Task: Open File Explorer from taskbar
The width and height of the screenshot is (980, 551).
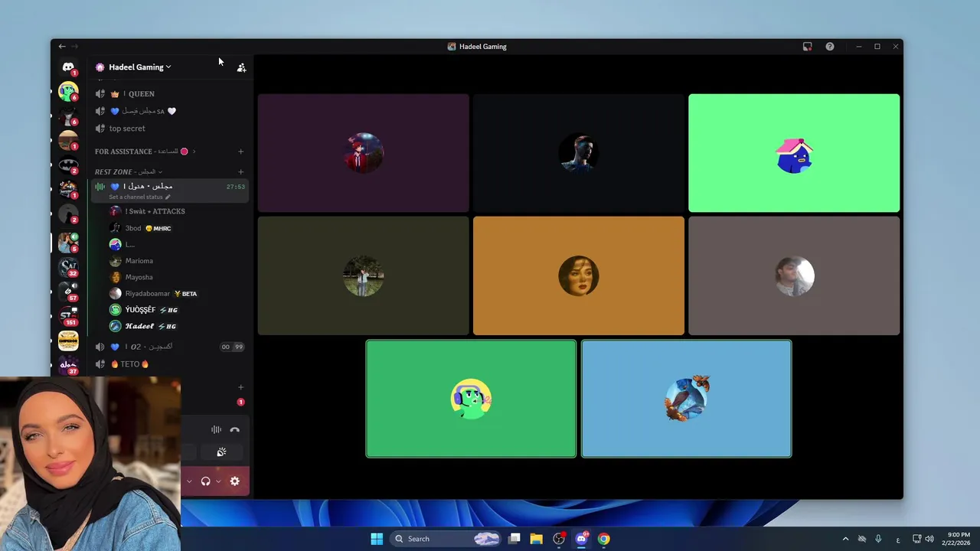Action: pyautogui.click(x=537, y=539)
